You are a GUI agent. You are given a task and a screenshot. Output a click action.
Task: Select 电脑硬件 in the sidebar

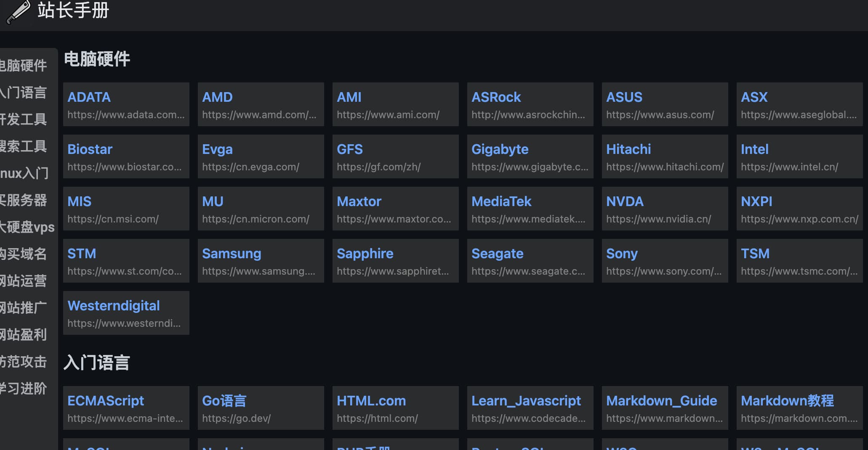[24, 66]
